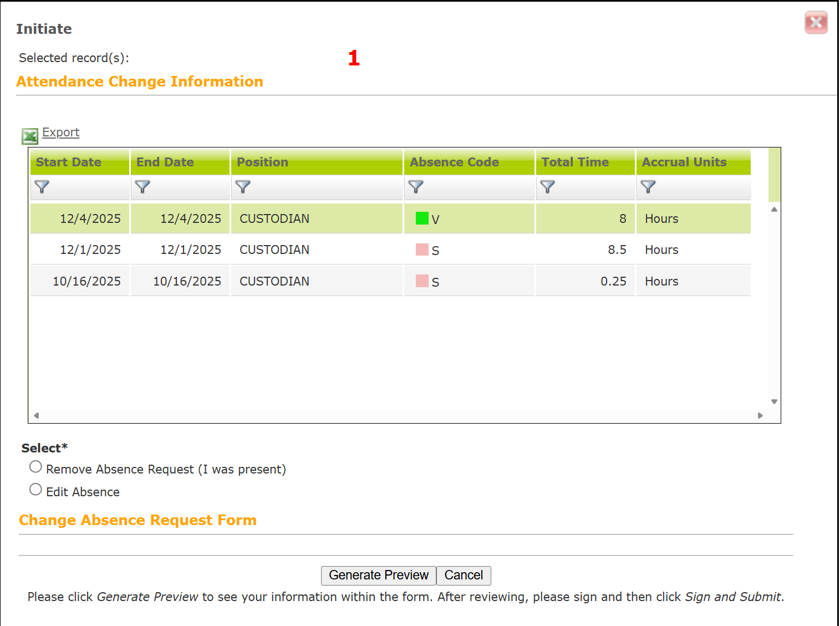Screen dimensions: 840x626
Task: Sort by Absence Code column header
Action: pyautogui.click(x=454, y=162)
